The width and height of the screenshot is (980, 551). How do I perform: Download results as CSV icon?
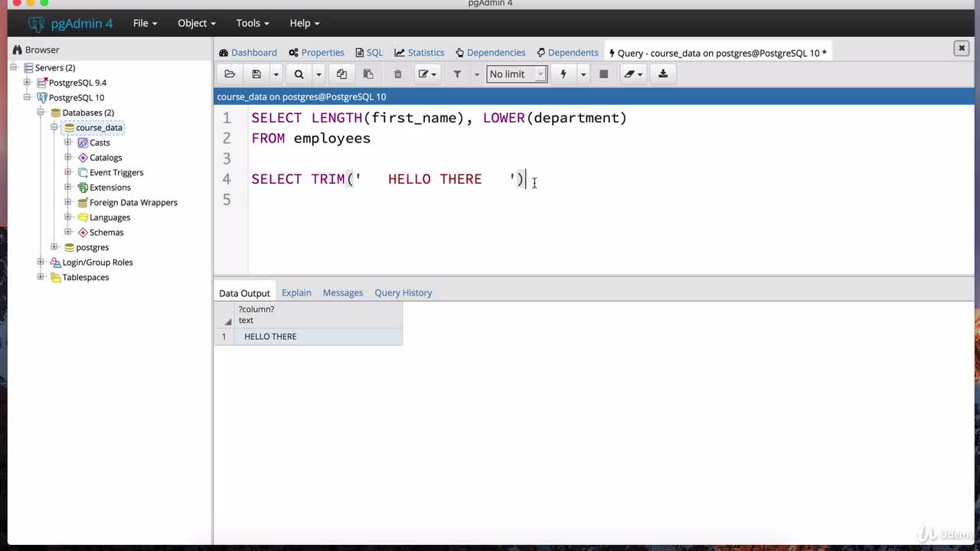pyautogui.click(x=663, y=74)
